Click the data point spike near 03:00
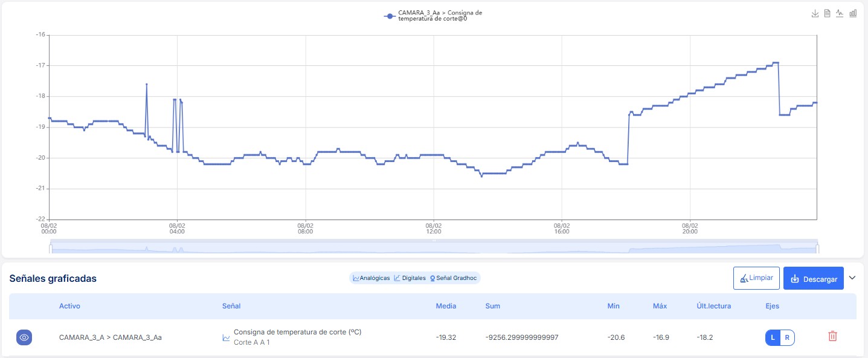868x358 pixels. [147, 84]
